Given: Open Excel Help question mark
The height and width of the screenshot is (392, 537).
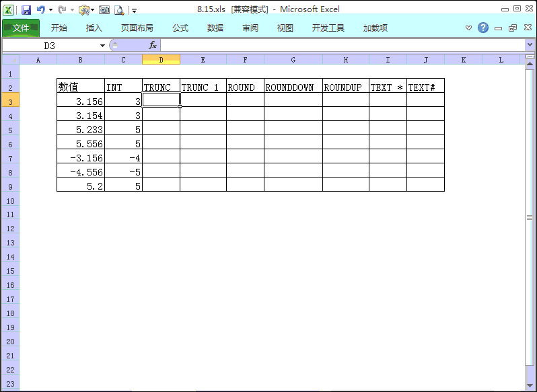Looking at the screenshot, I should pos(483,28).
